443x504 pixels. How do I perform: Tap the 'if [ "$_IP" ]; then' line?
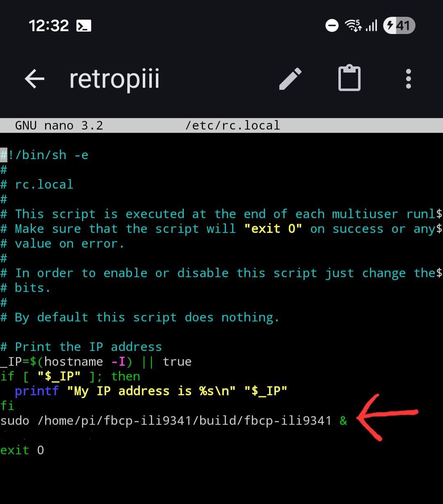coord(70,376)
